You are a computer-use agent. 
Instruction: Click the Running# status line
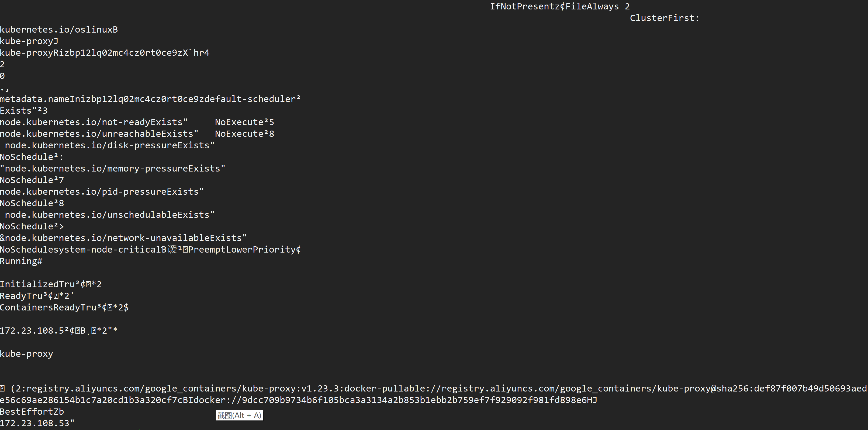pos(21,261)
